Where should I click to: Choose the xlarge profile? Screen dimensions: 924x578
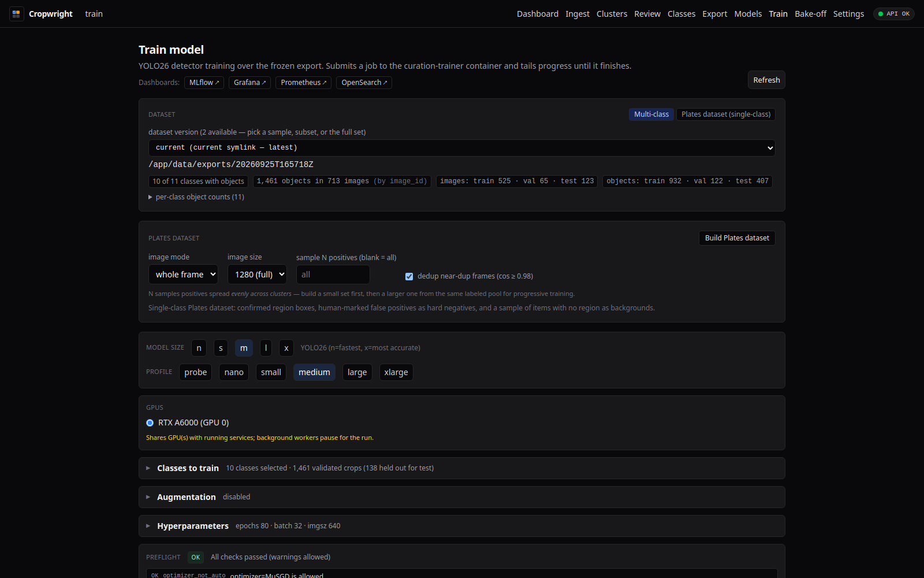396,372
